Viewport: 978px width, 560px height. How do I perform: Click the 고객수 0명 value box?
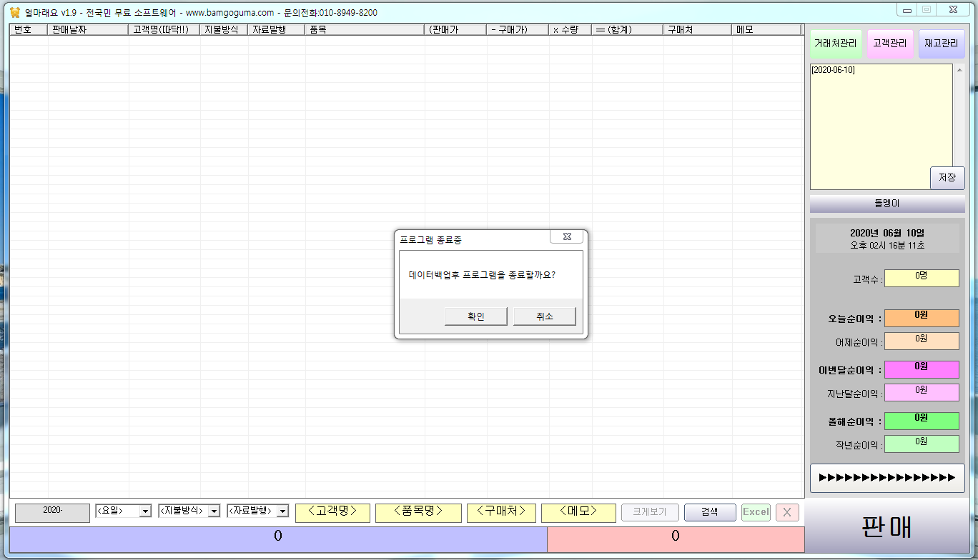coord(922,278)
